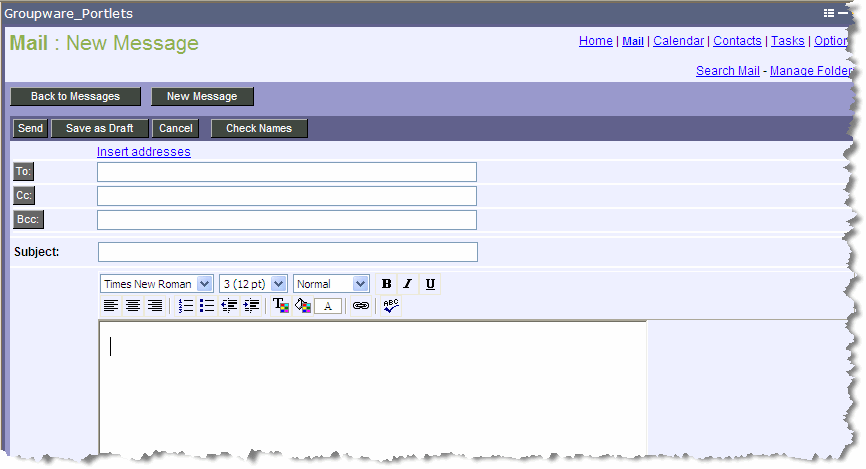Go to the Home link
866x469 pixels.
tap(595, 41)
